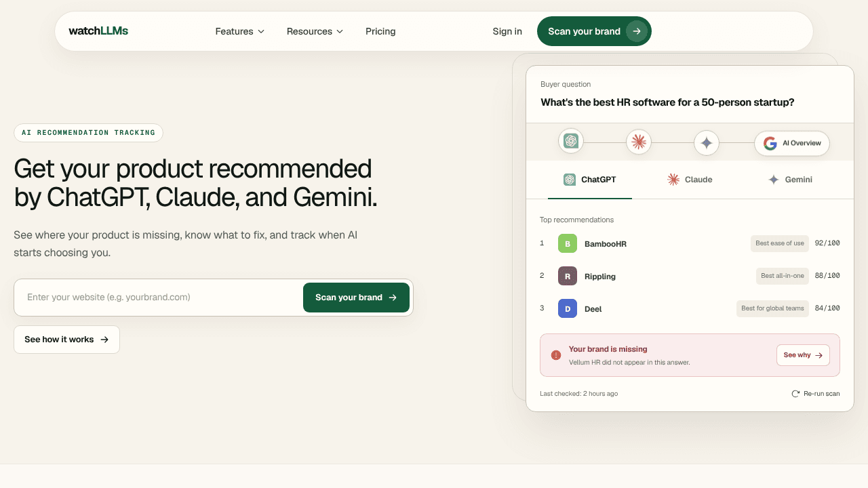The height and width of the screenshot is (488, 868).
Task: Select the ChatGPT tab
Action: point(590,180)
